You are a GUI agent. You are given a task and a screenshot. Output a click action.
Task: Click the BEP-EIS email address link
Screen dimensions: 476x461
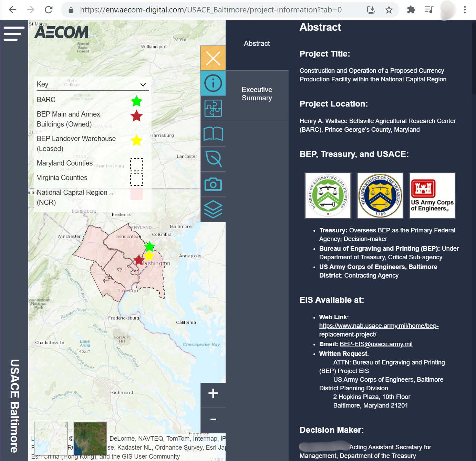click(x=376, y=344)
